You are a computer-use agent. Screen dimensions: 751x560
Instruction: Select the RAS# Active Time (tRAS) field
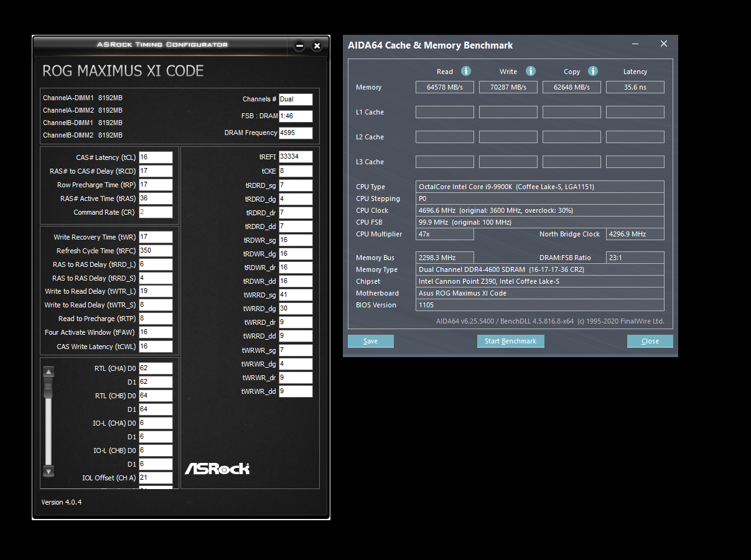(x=156, y=198)
